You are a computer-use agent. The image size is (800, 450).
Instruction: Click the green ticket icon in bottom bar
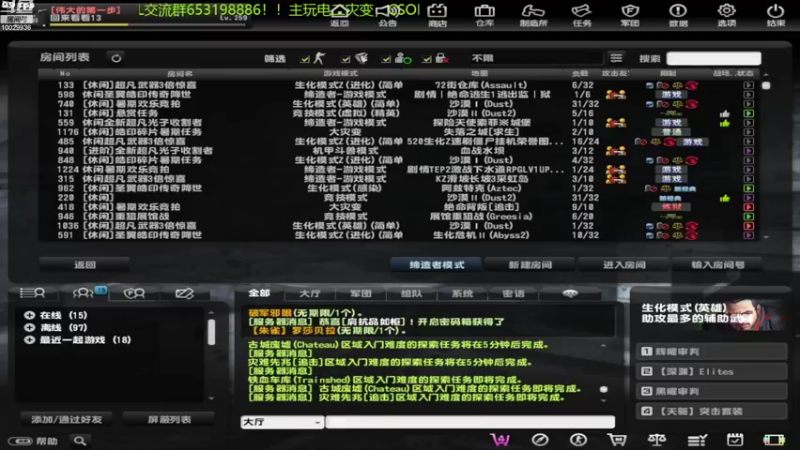pyautogui.click(x=774, y=440)
